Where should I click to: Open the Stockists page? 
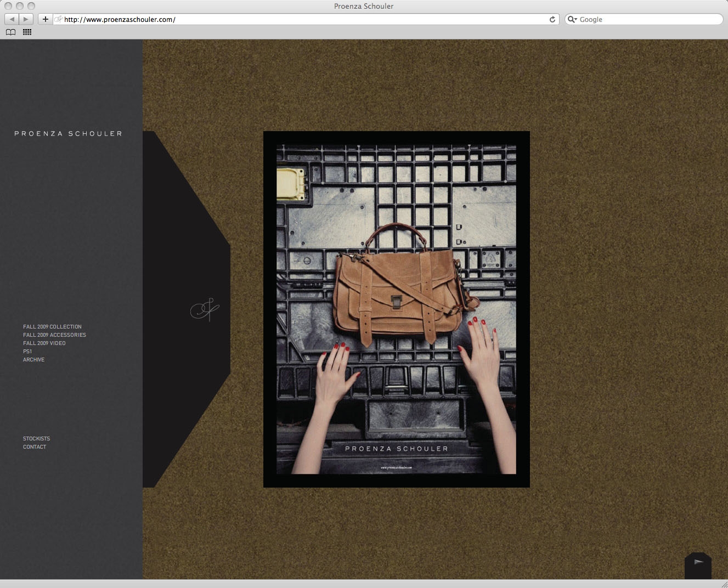(36, 438)
